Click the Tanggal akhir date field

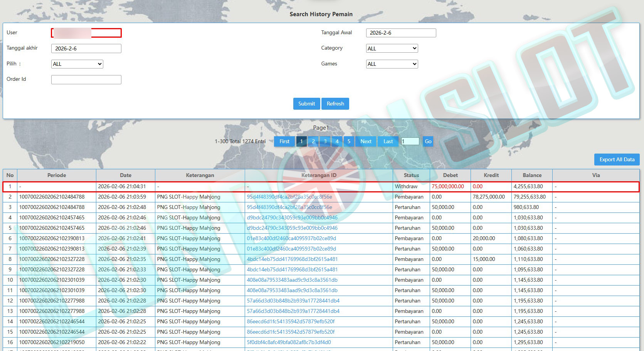click(x=86, y=48)
